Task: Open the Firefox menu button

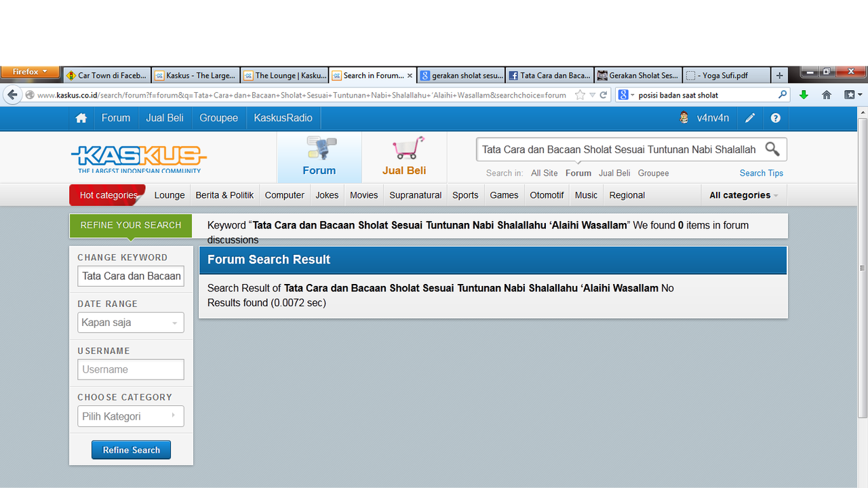Action: (30, 71)
